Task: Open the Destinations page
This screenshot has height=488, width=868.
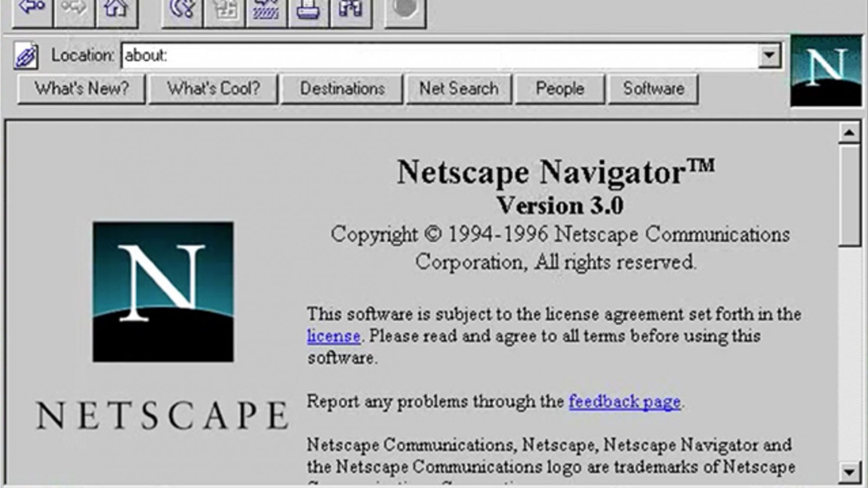Action: (x=343, y=89)
